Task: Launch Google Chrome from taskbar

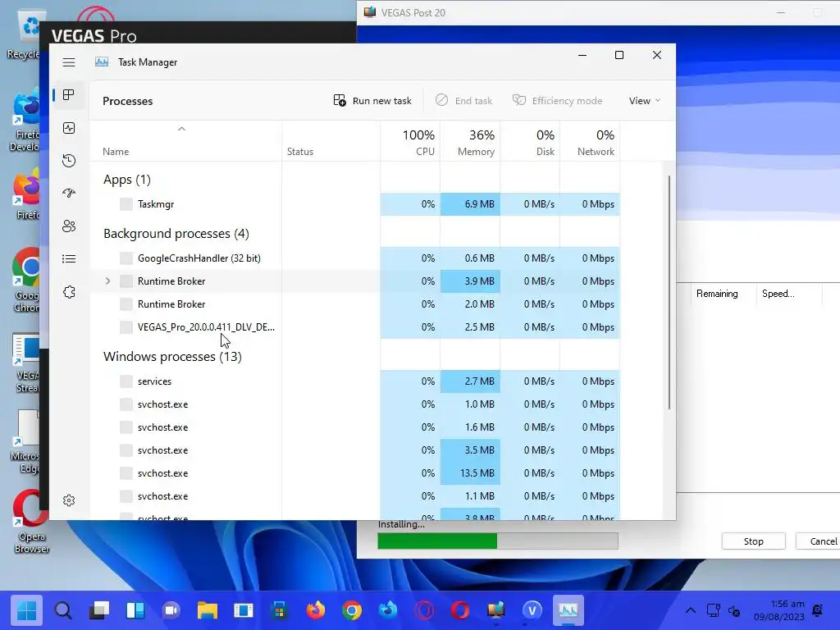Action: [352, 610]
